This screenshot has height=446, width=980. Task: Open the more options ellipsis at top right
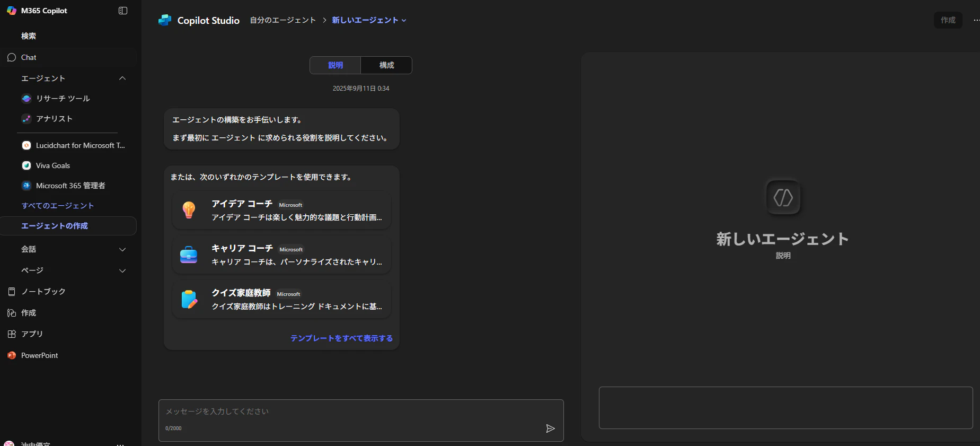pyautogui.click(x=976, y=20)
